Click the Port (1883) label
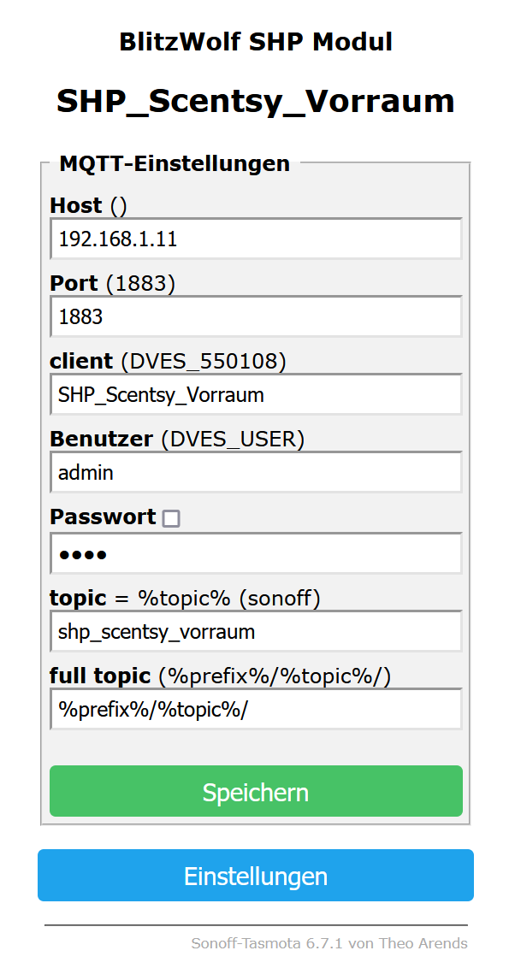The image size is (515, 980). 113,284
